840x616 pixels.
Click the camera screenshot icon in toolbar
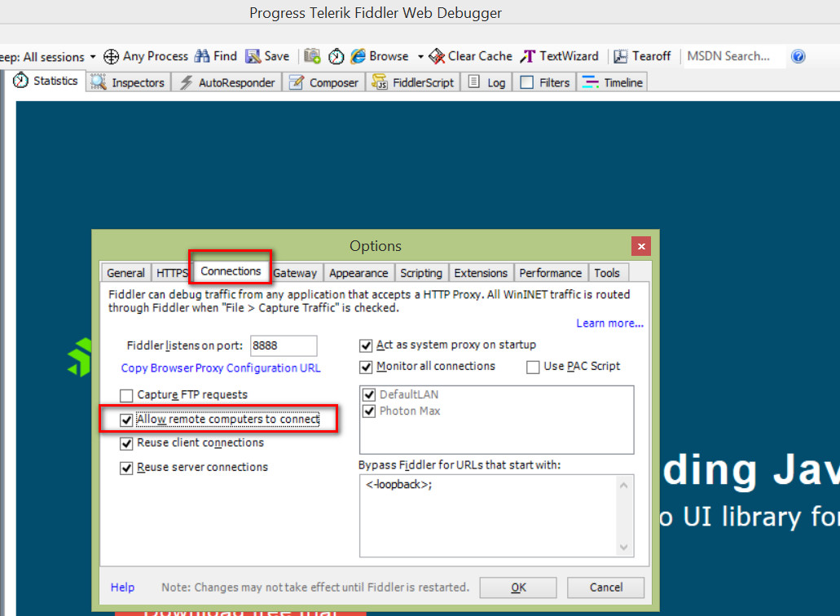coord(312,55)
